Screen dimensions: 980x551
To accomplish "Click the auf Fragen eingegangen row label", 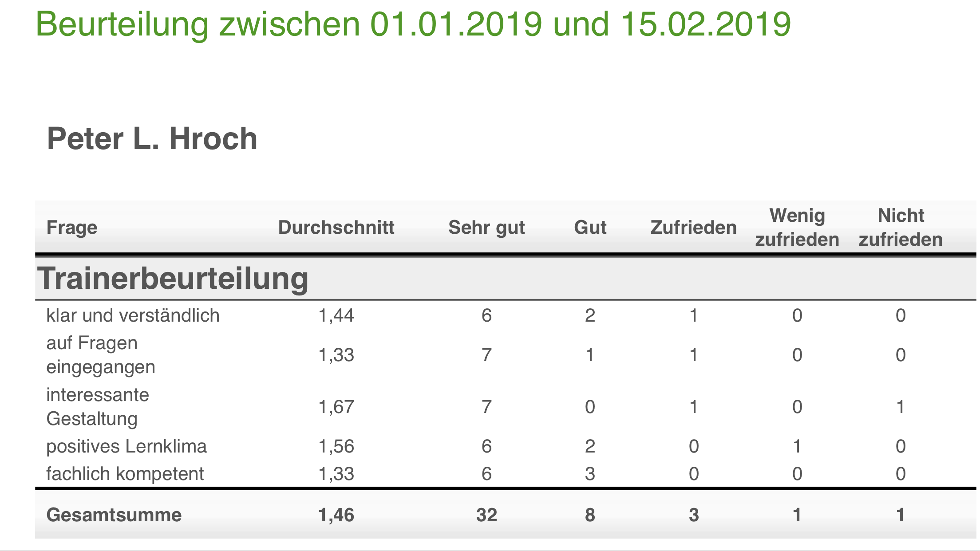I will (101, 355).
